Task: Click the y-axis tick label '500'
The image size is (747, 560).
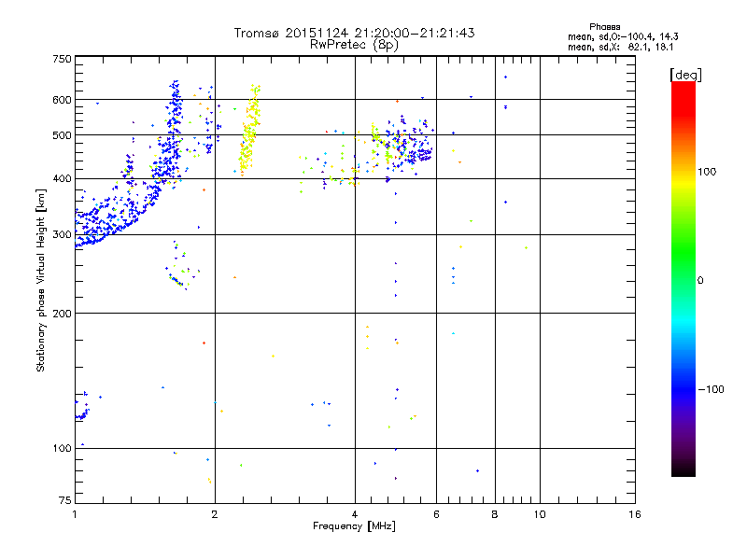Action: (62, 135)
